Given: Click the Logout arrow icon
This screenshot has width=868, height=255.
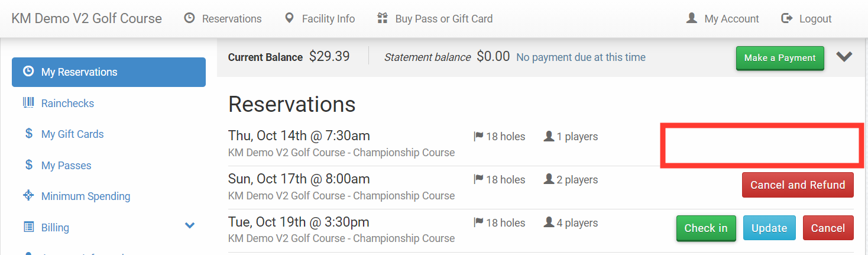Looking at the screenshot, I should tap(786, 18).
